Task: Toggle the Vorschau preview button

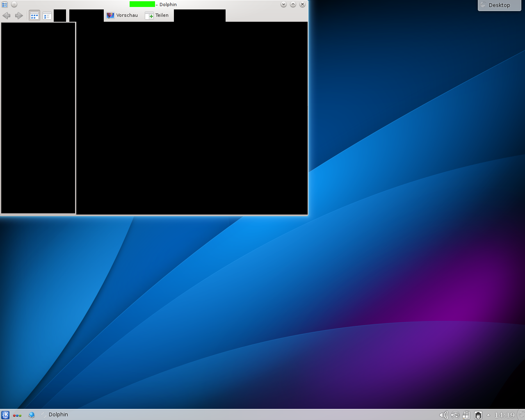Action: 122,16
